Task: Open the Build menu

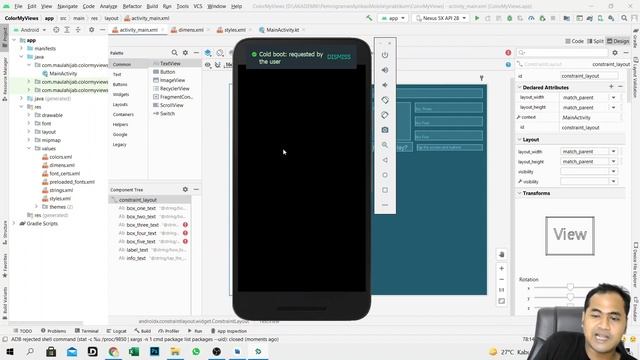Action: (152, 6)
